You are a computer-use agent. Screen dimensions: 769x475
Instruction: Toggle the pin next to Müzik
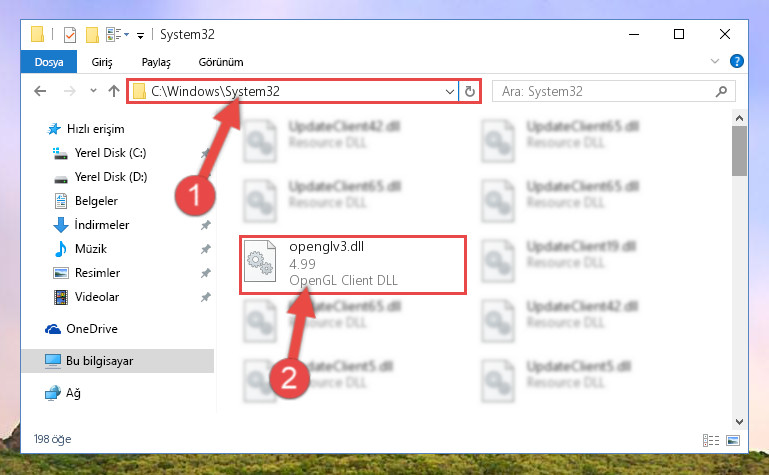[205, 249]
